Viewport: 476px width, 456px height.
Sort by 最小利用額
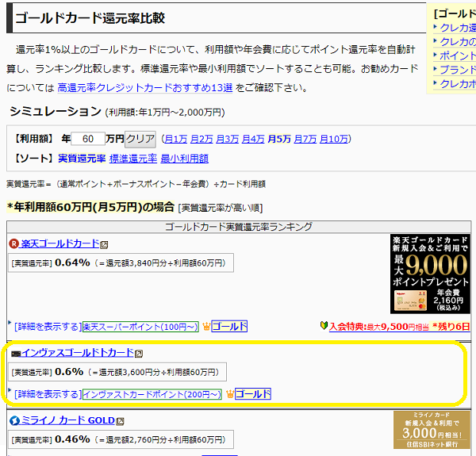coord(184,159)
